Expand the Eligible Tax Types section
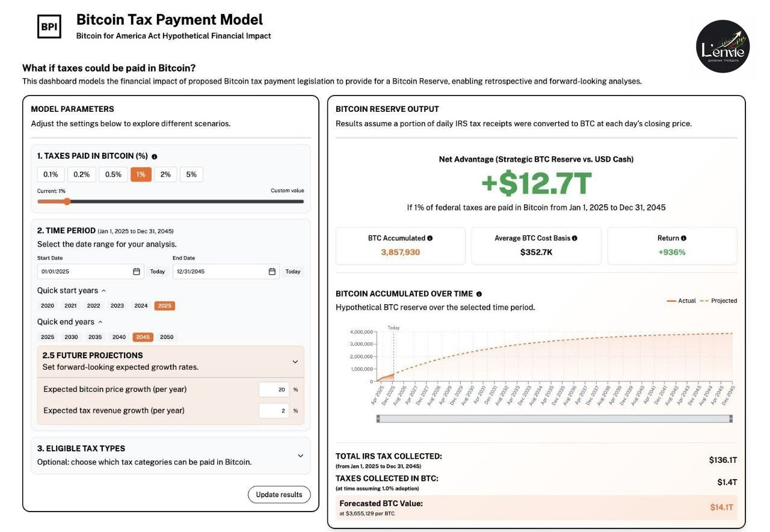This screenshot has width=770, height=532. (x=300, y=456)
